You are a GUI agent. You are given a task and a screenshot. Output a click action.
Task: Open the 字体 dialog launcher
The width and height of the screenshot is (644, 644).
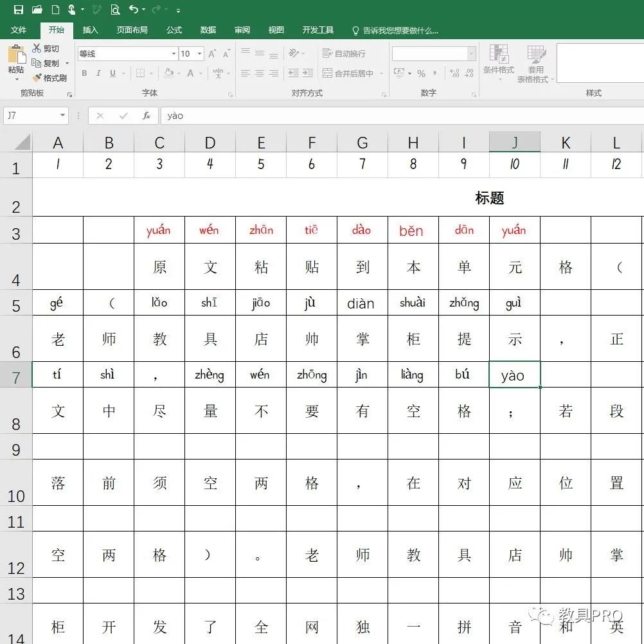point(230,95)
